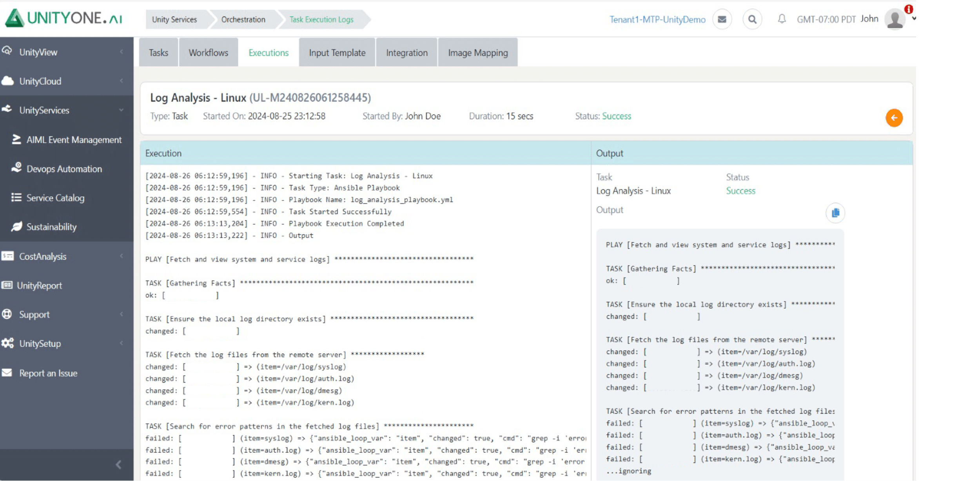
Task: Click the UnitySetup gears icon
Action: coord(7,343)
